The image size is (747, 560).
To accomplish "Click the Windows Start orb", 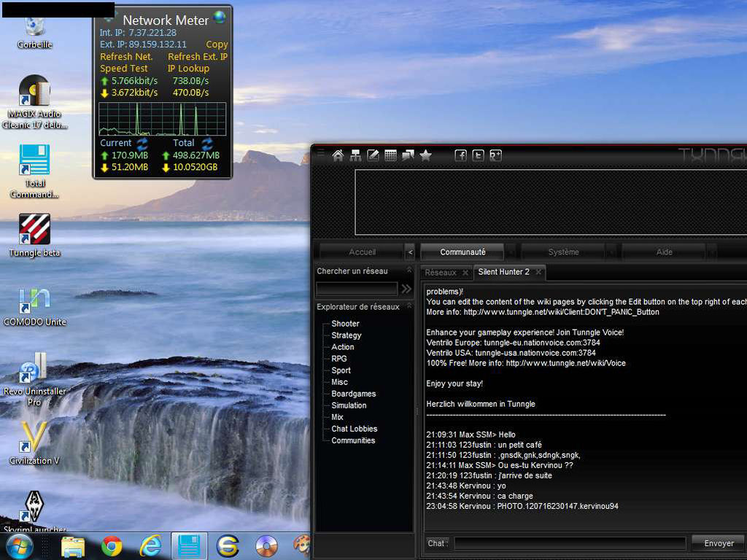I will pos(19,546).
